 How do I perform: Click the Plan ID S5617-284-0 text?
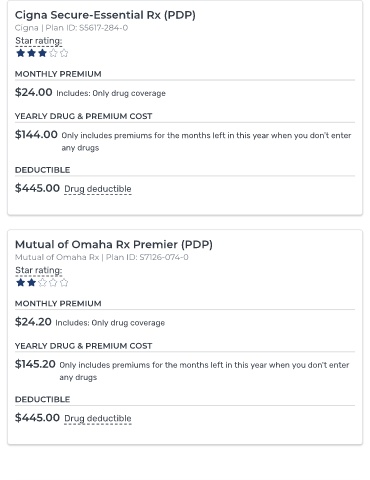coord(87,28)
